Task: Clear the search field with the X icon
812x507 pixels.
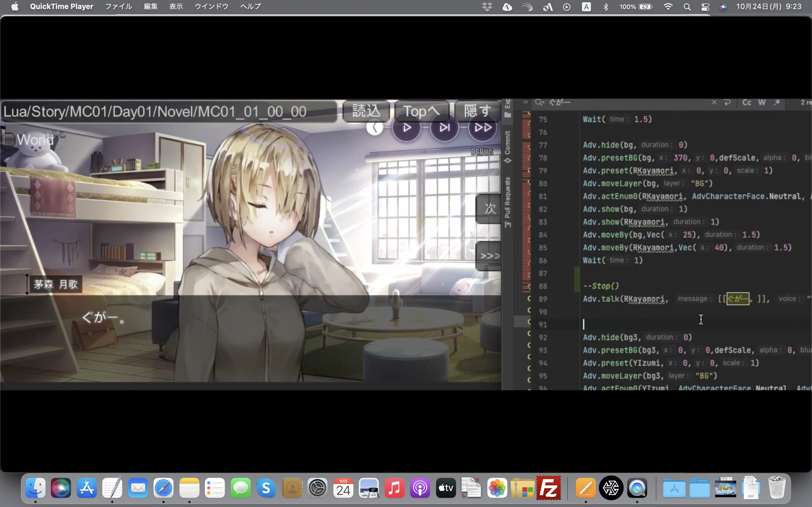Action: point(714,103)
